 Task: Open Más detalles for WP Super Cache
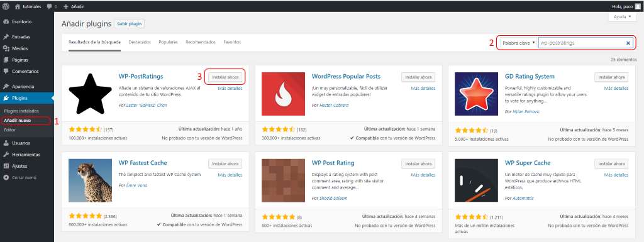pos(616,175)
